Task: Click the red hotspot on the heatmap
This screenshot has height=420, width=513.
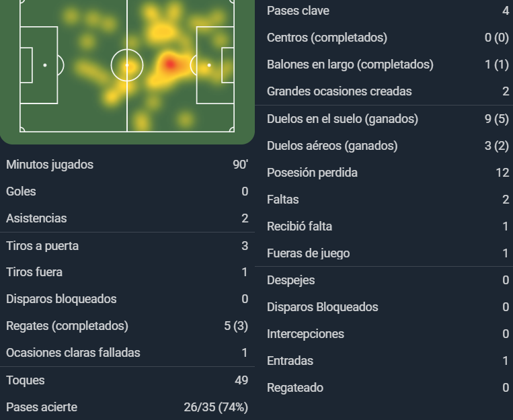Action: click(x=170, y=64)
